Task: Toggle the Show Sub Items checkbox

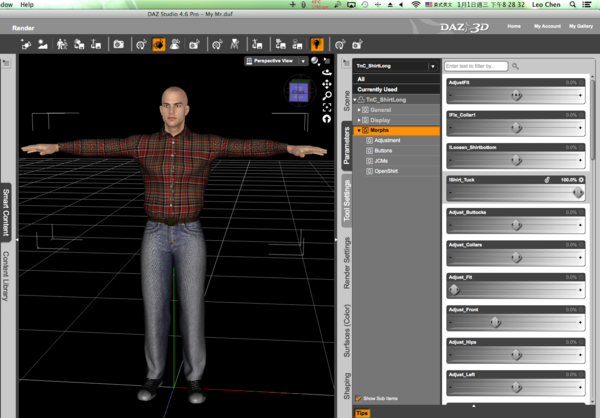Action: [357, 397]
